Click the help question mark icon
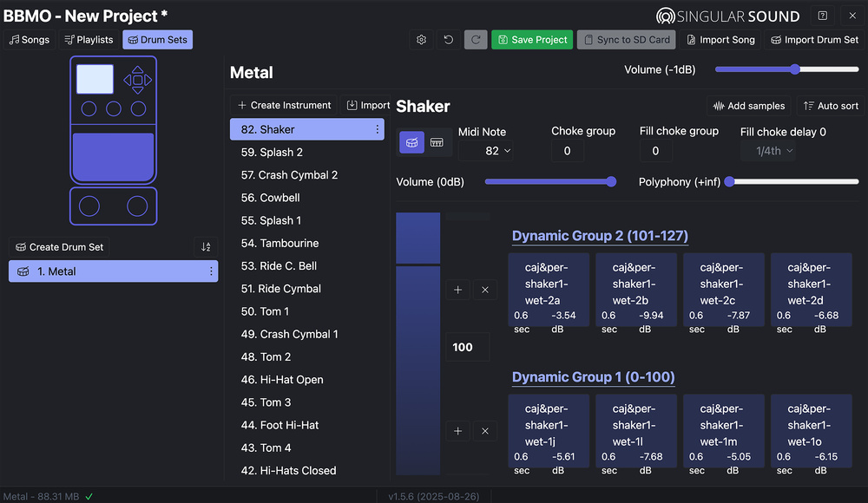 (x=822, y=16)
